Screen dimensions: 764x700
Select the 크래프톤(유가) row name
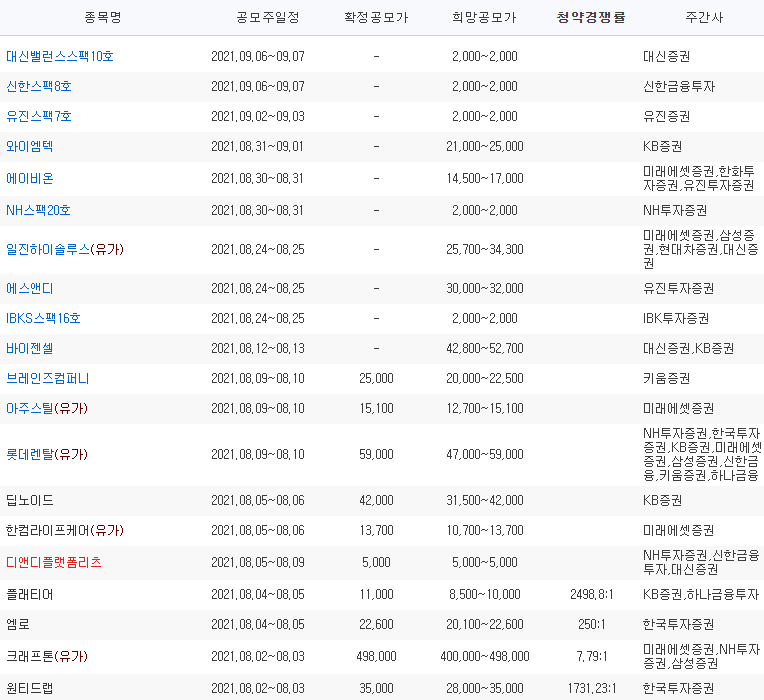47,657
